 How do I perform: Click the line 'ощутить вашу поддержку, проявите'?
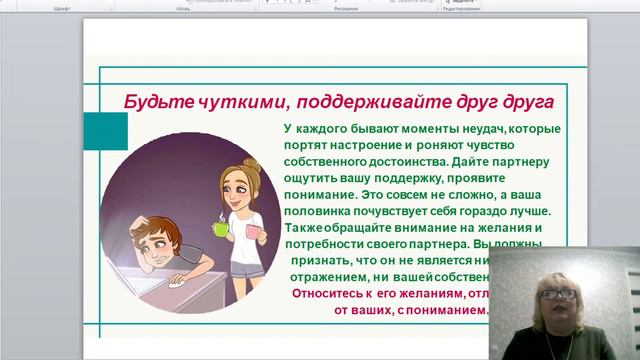(x=394, y=178)
